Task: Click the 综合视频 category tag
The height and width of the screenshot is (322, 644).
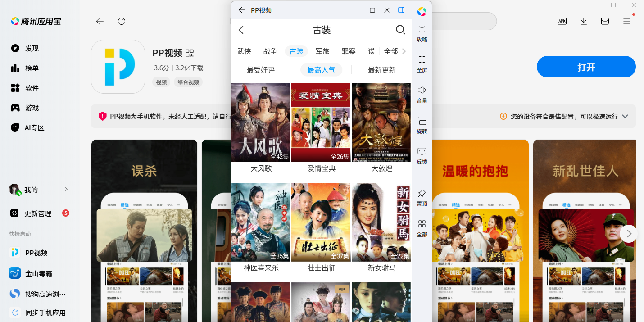Action: (x=188, y=82)
